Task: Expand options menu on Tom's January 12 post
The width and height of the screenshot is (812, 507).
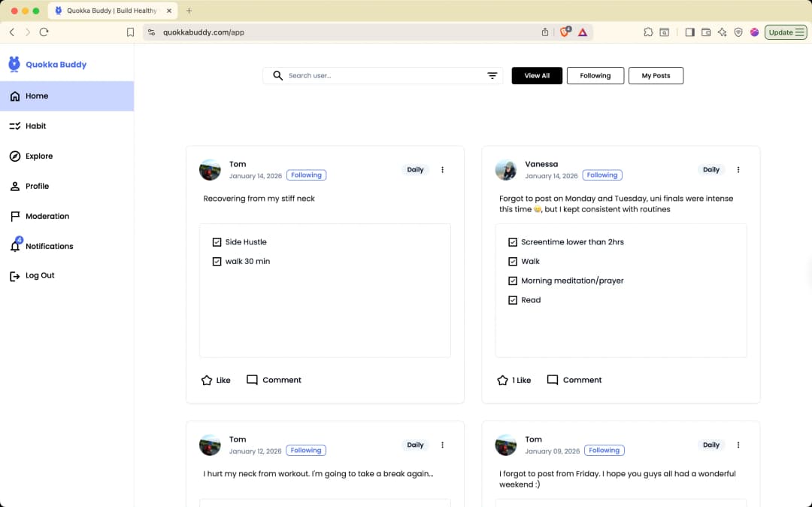Action: [x=442, y=445]
